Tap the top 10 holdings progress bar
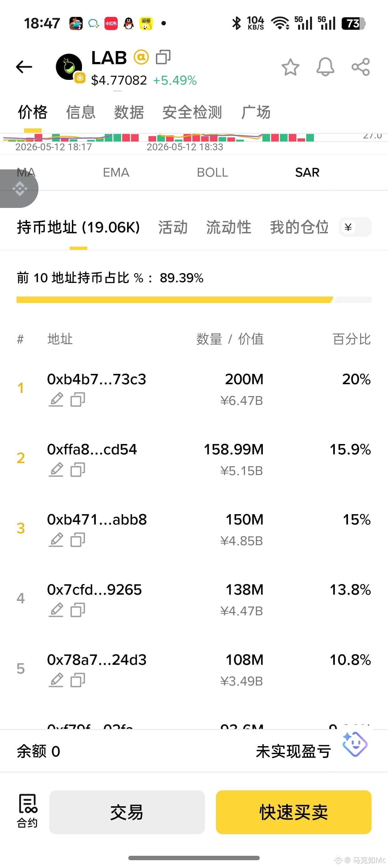 (194, 300)
